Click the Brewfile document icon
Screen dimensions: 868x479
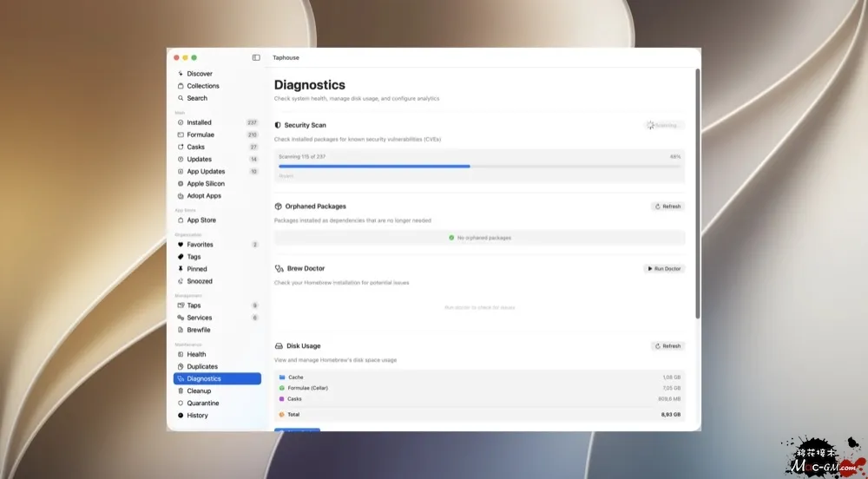[181, 329]
